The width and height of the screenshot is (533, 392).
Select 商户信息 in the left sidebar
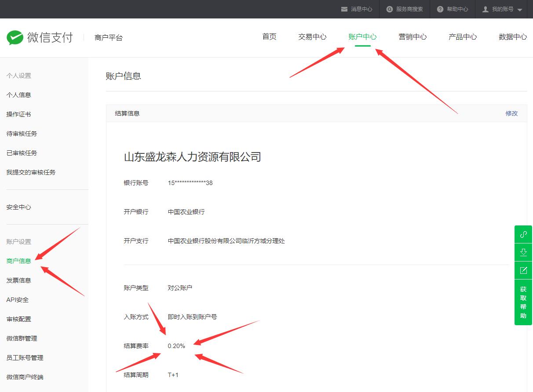pyautogui.click(x=18, y=261)
